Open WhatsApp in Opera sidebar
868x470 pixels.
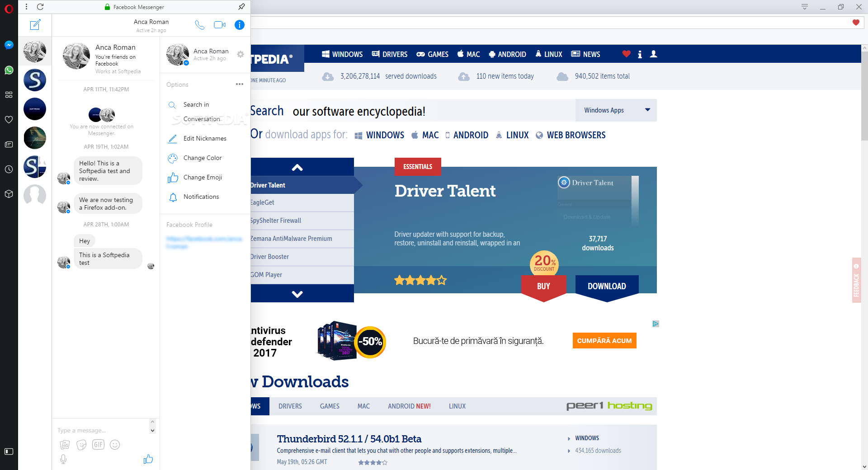(9, 70)
